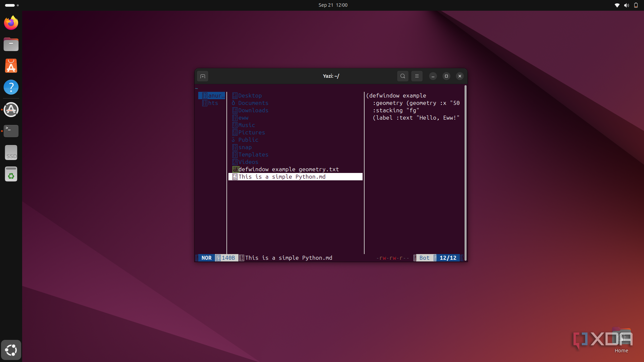Select the Videos folder in Yazi
This screenshot has height=362, width=644.
tap(295, 162)
